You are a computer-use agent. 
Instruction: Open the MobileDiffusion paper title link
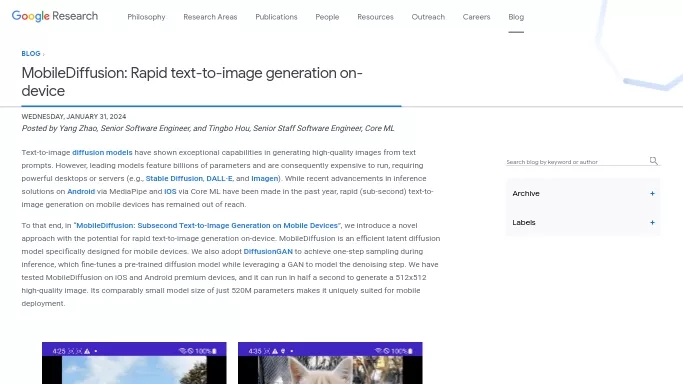[x=207, y=226]
